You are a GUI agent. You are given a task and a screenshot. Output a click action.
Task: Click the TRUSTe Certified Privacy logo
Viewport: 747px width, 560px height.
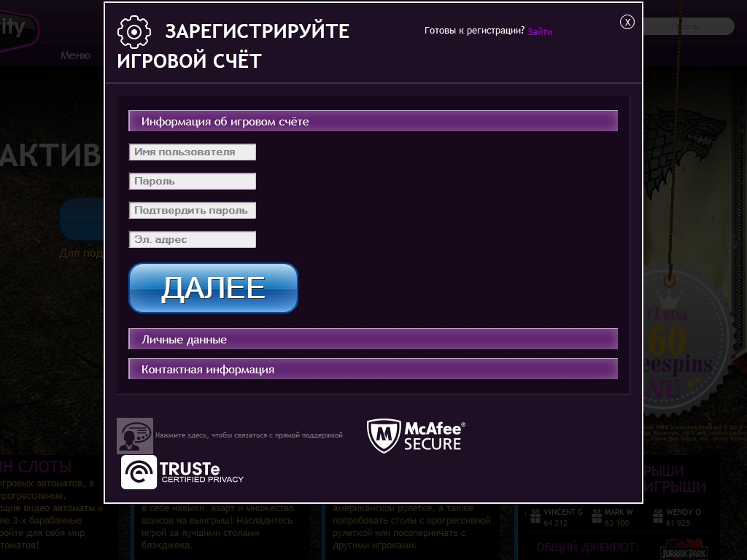click(182, 472)
